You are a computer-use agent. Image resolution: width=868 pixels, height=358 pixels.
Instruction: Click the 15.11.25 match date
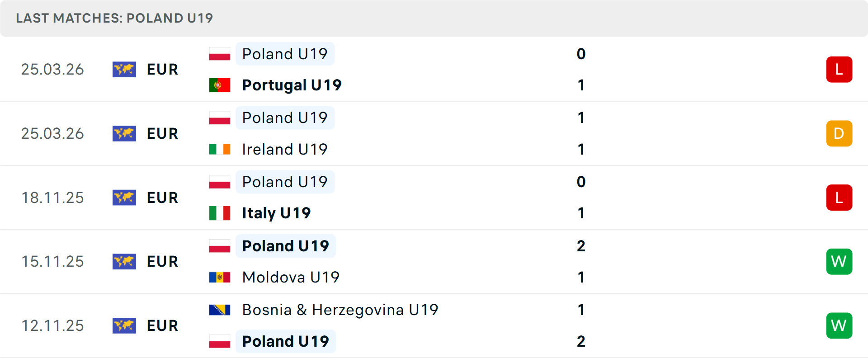[x=52, y=261]
